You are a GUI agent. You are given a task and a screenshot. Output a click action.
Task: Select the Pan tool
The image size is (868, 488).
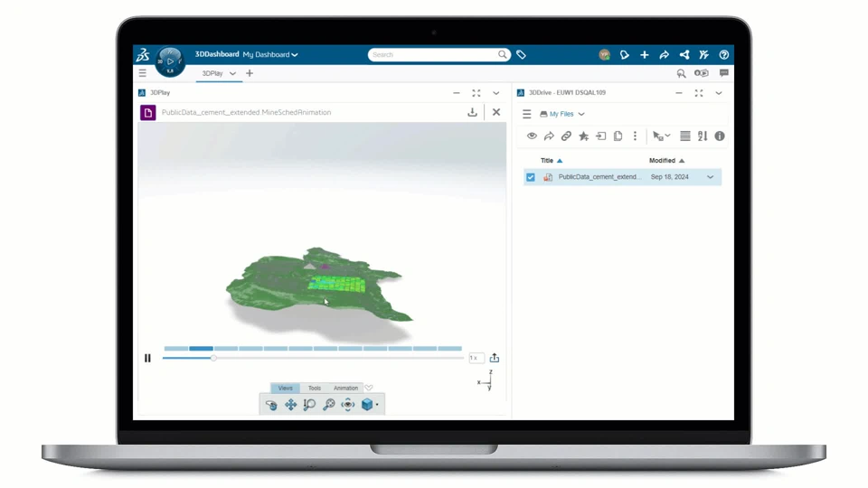click(290, 405)
